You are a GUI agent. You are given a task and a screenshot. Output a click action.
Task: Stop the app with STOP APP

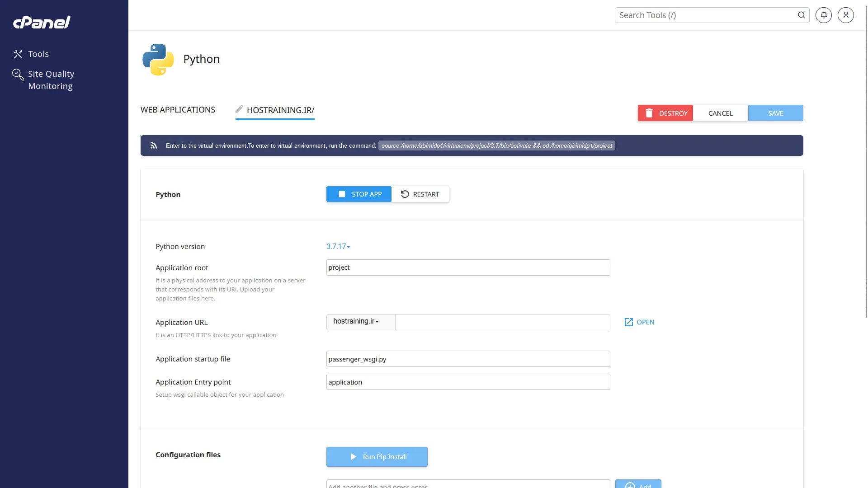(x=359, y=194)
